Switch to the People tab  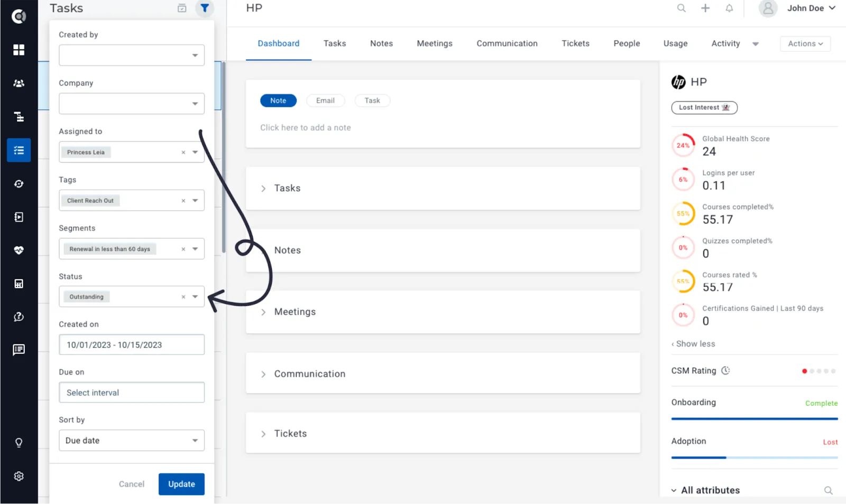627,43
